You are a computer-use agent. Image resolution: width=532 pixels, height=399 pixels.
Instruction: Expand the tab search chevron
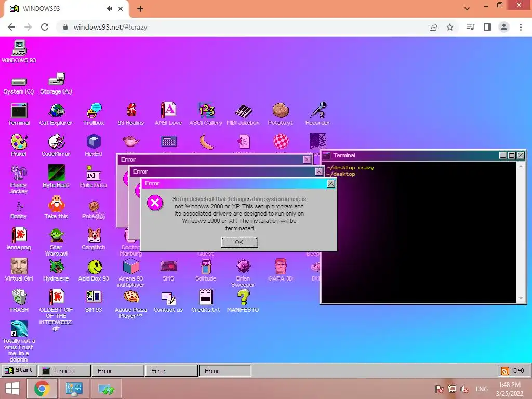(467, 9)
